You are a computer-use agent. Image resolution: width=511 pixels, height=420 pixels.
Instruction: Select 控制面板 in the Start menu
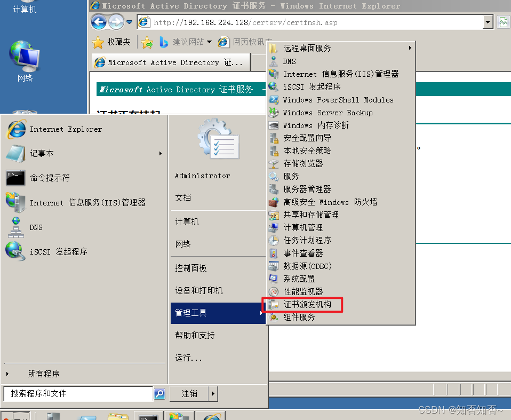190,268
